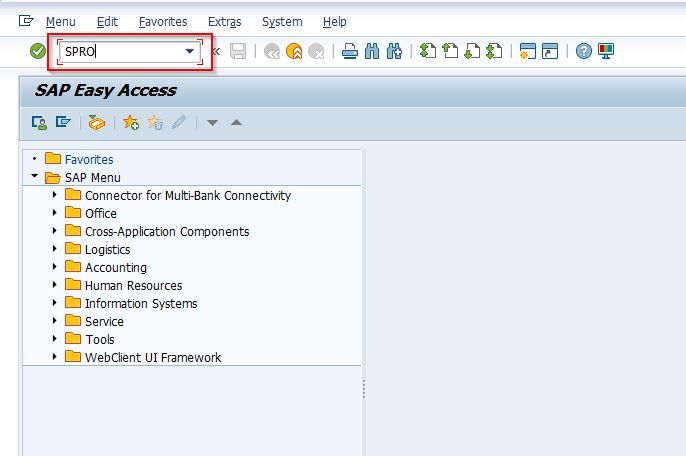Open the Extras menu
This screenshot has width=686, height=456.
click(224, 21)
